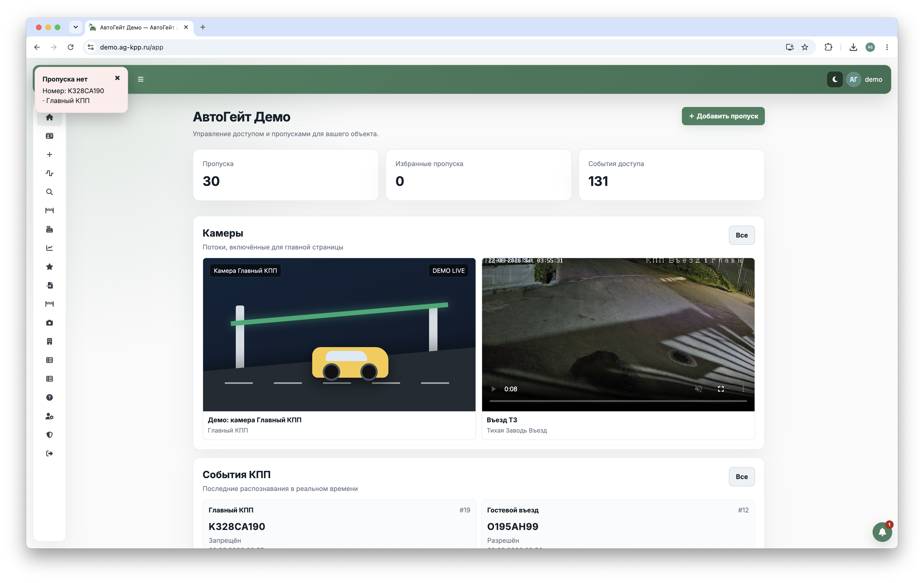The width and height of the screenshot is (924, 583).
Task: Click the magnifier search icon in sidebar
Action: pyautogui.click(x=50, y=192)
